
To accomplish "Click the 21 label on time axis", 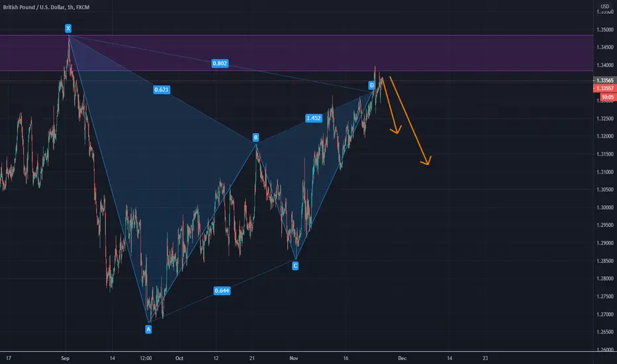I will tap(252, 358).
